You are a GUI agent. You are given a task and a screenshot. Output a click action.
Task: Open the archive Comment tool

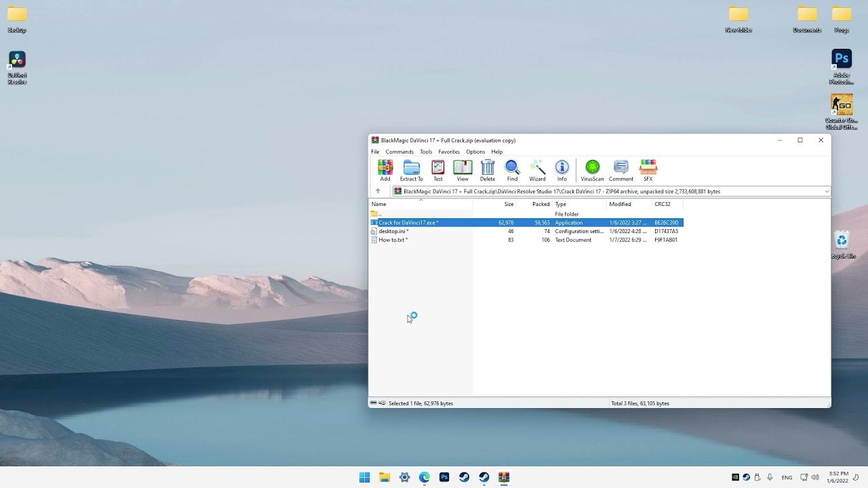tap(621, 171)
